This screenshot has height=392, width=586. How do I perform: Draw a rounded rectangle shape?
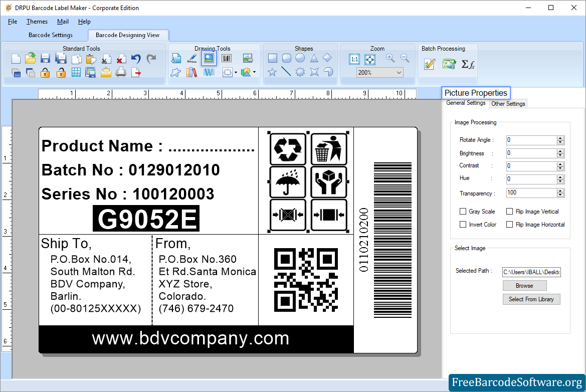286,58
